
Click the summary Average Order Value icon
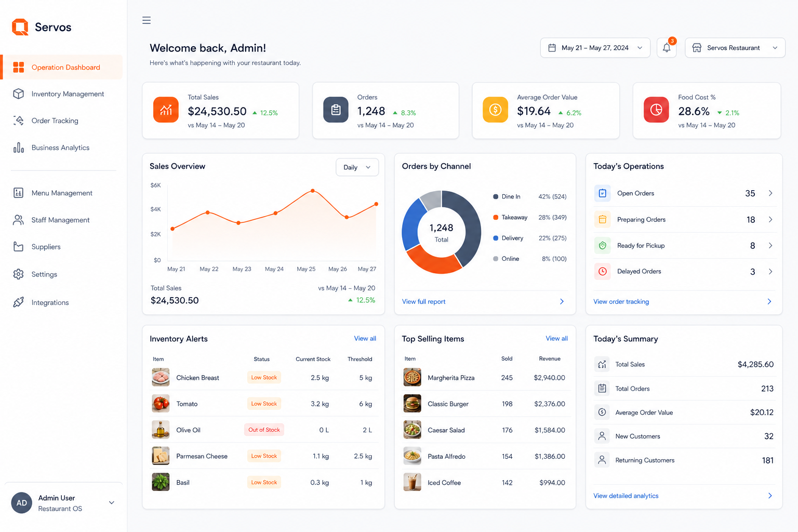point(602,413)
